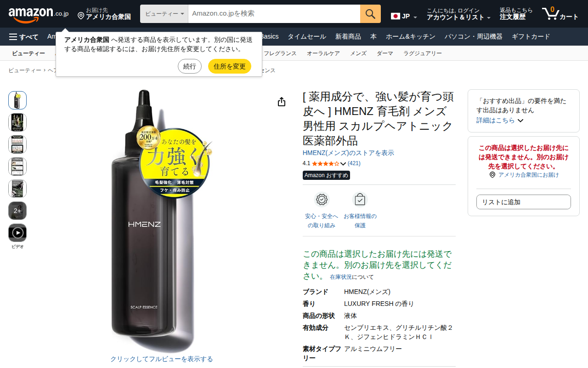Click the Amazon.co.jp logo
588x368 pixels.
click(39, 14)
